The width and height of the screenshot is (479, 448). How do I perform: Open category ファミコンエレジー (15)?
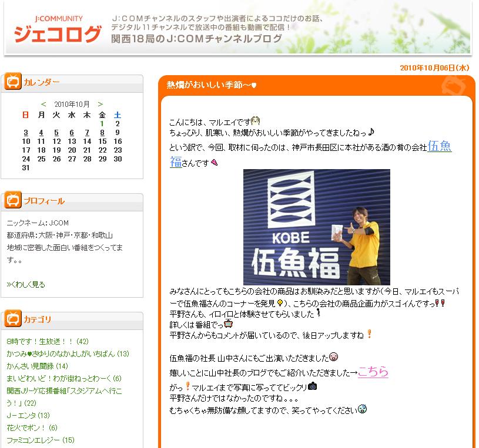coord(41,440)
